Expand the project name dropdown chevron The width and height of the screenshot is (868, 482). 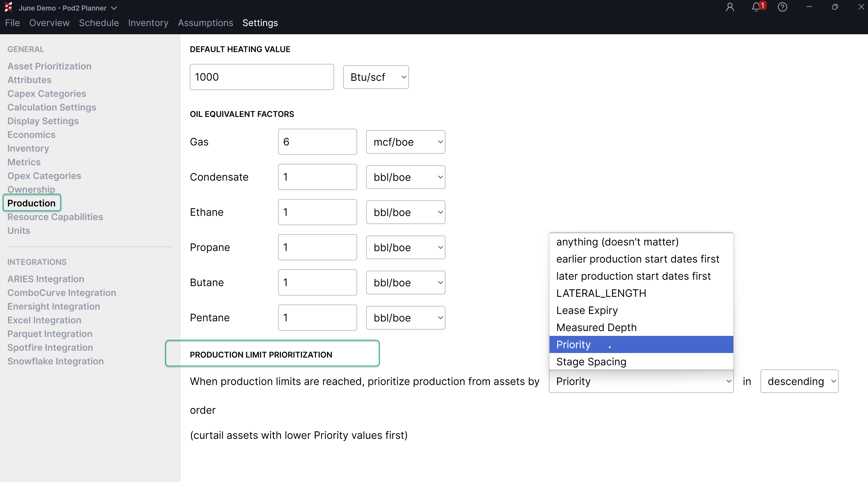point(114,8)
